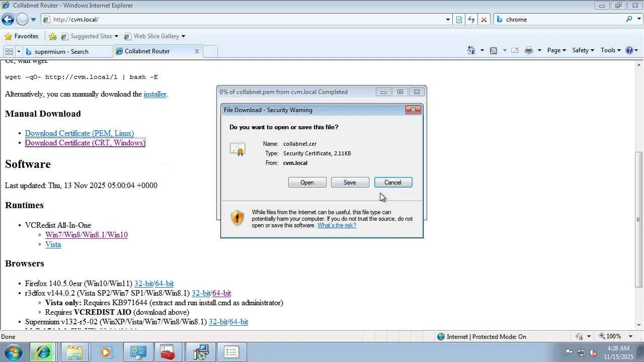Open Suggested Sites in favorites bar

[90, 36]
